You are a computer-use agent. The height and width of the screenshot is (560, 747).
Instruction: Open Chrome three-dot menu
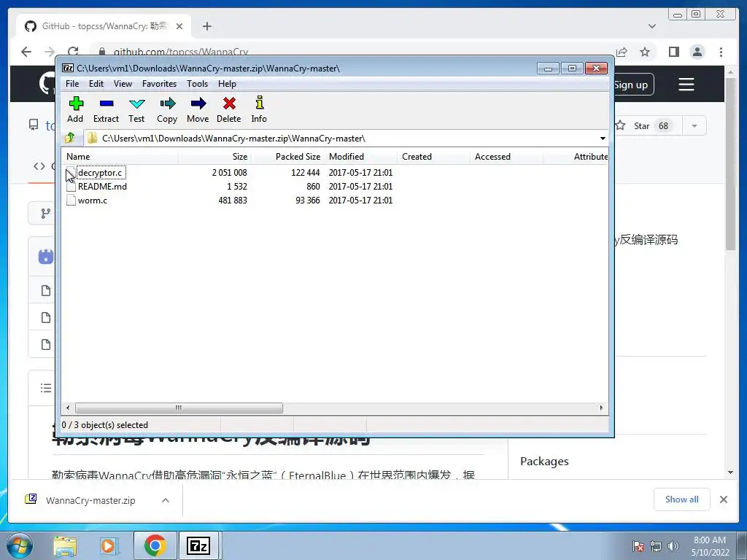point(721,52)
